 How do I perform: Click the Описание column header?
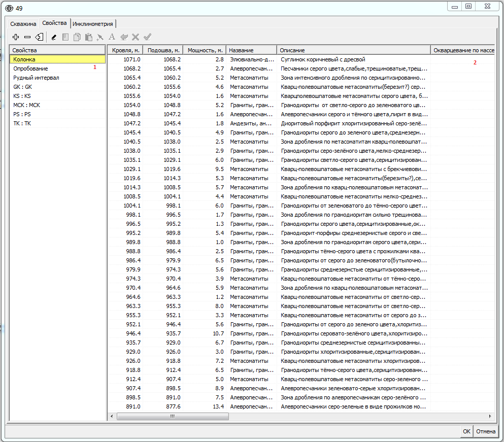pyautogui.click(x=354, y=50)
